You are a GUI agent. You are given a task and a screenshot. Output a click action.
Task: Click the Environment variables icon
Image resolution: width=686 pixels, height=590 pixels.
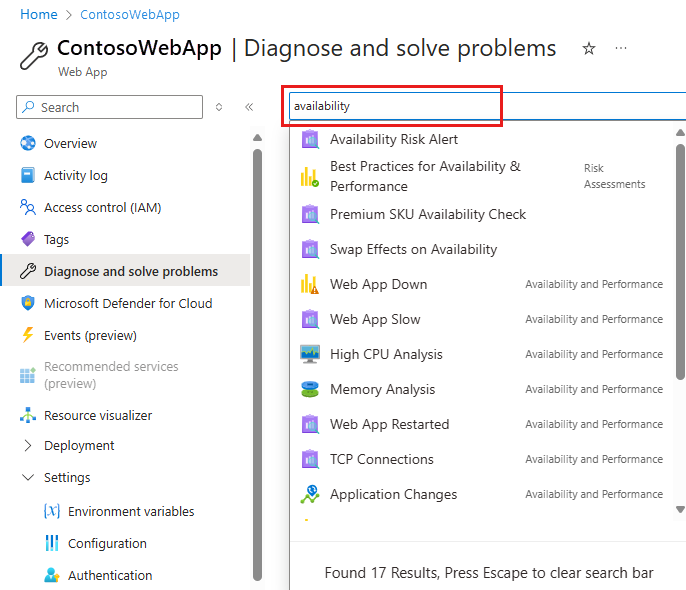pos(52,511)
